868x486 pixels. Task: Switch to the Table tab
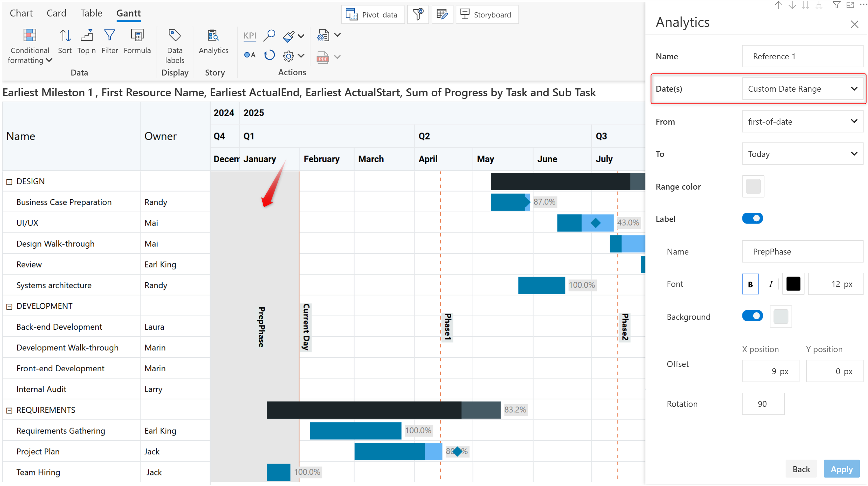tap(91, 13)
